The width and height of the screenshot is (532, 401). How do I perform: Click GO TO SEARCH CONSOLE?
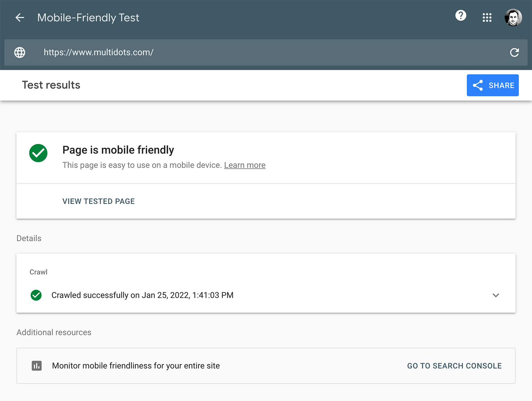454,366
